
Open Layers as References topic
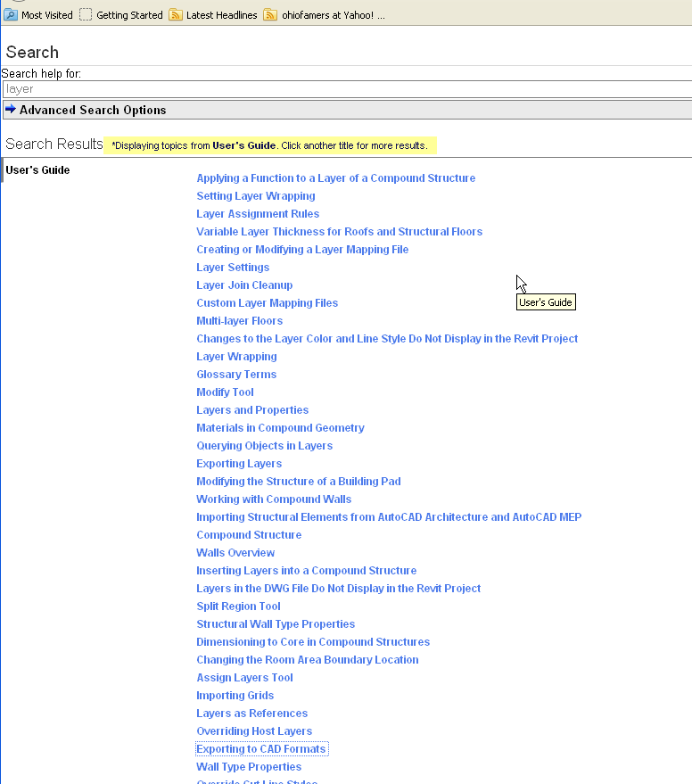pos(251,713)
